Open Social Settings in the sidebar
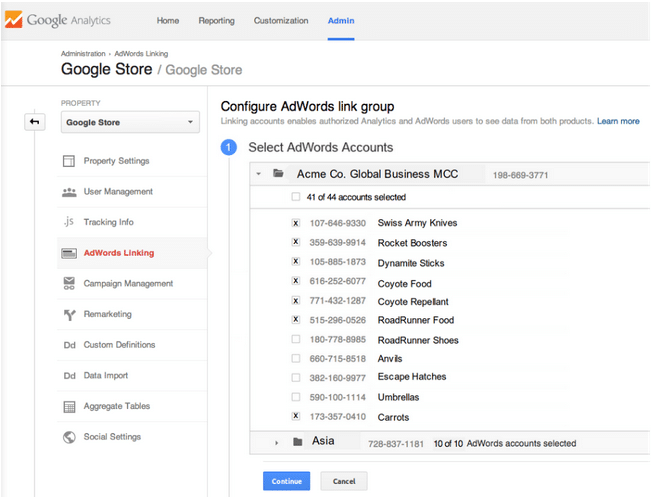The width and height of the screenshot is (654, 498). [x=112, y=437]
